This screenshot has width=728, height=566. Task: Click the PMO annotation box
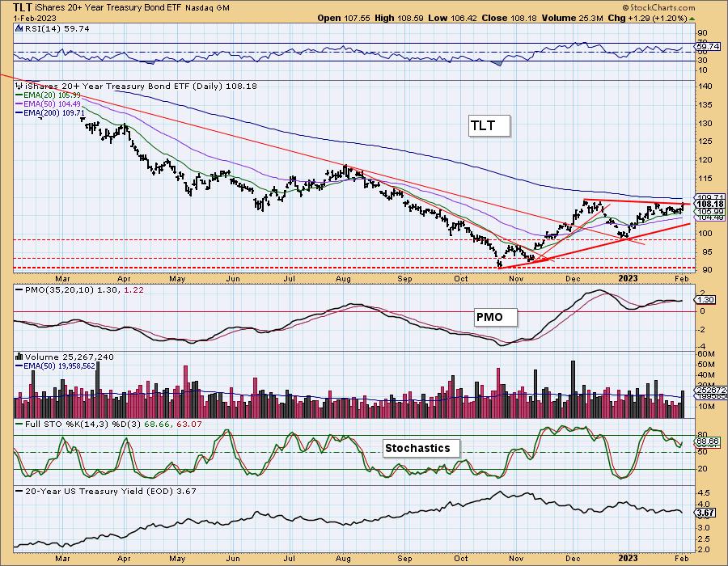(495, 317)
